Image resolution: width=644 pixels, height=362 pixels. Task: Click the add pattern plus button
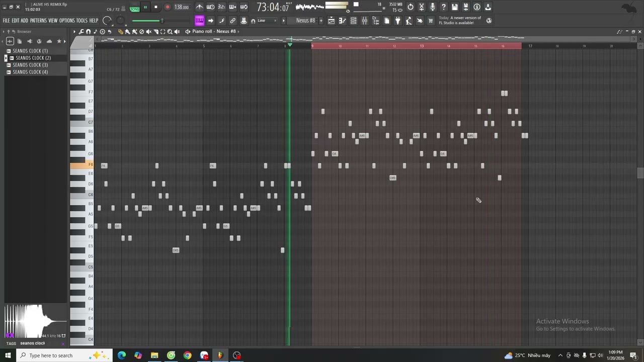[321, 21]
